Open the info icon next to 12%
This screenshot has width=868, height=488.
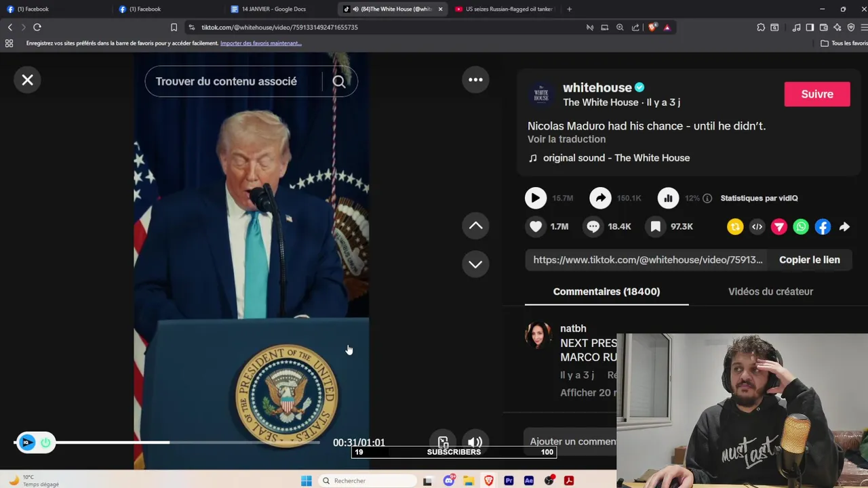click(x=707, y=198)
